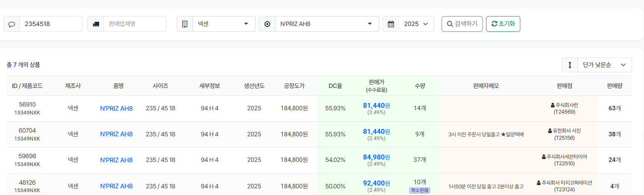
Task: Click the sort arrows icon beside 단가 낮은순
Action: 570,65
